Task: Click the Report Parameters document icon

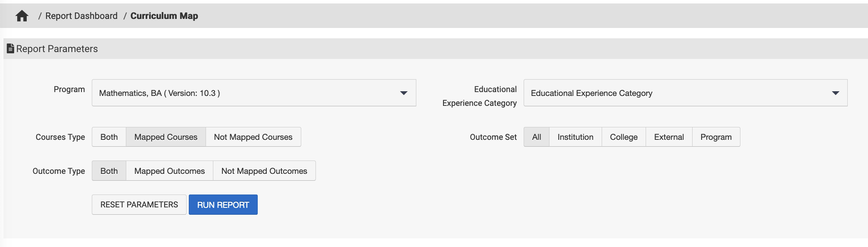Action: pos(10,49)
